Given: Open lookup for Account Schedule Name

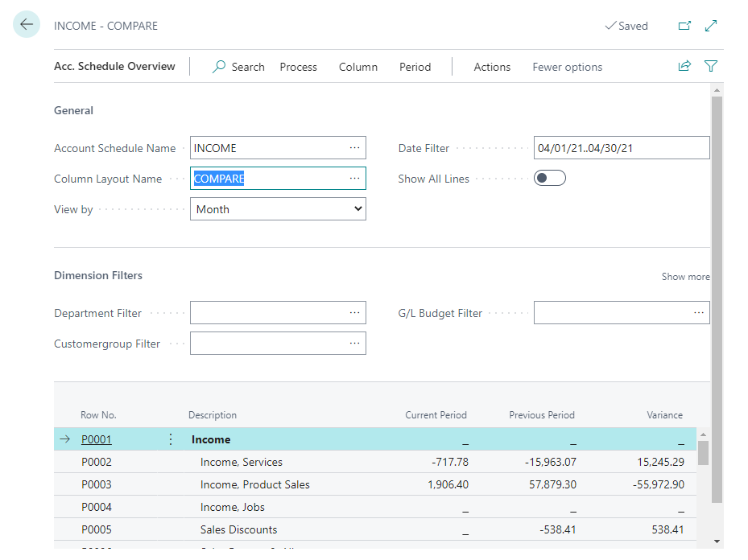Looking at the screenshot, I should (354, 148).
